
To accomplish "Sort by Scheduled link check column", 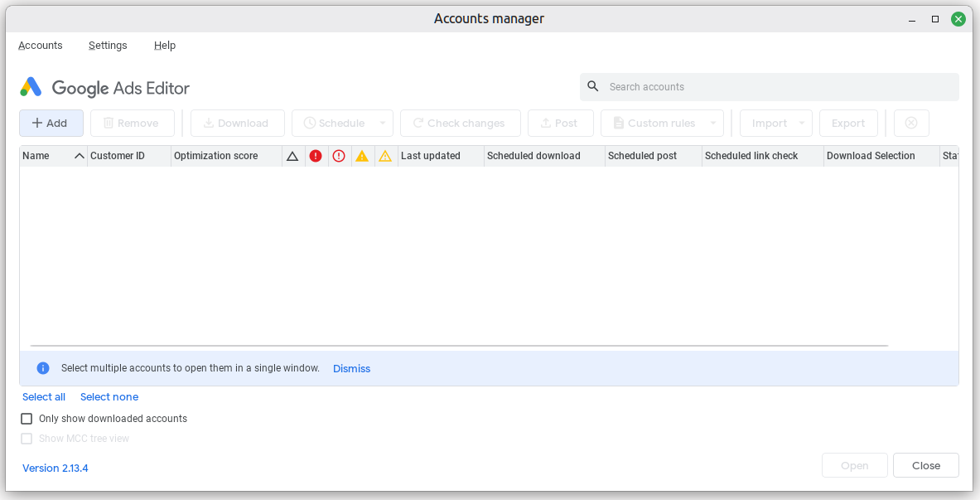I will (x=762, y=156).
